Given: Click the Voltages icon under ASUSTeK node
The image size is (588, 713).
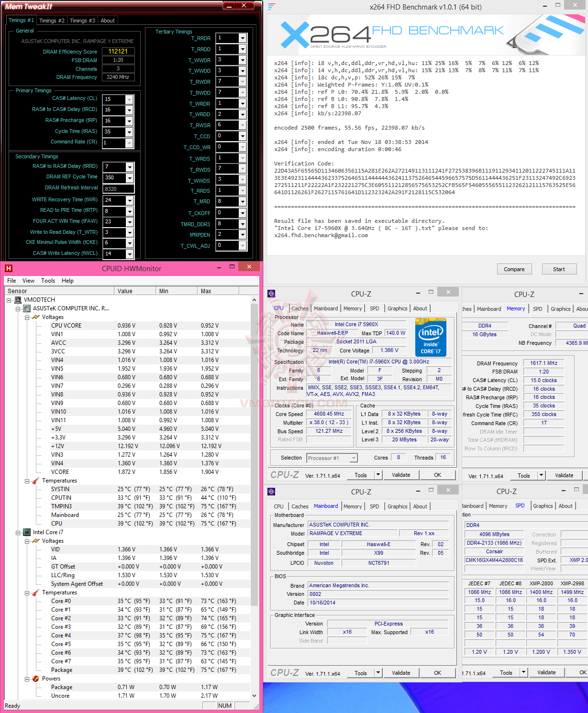Looking at the screenshot, I should pos(36,317).
